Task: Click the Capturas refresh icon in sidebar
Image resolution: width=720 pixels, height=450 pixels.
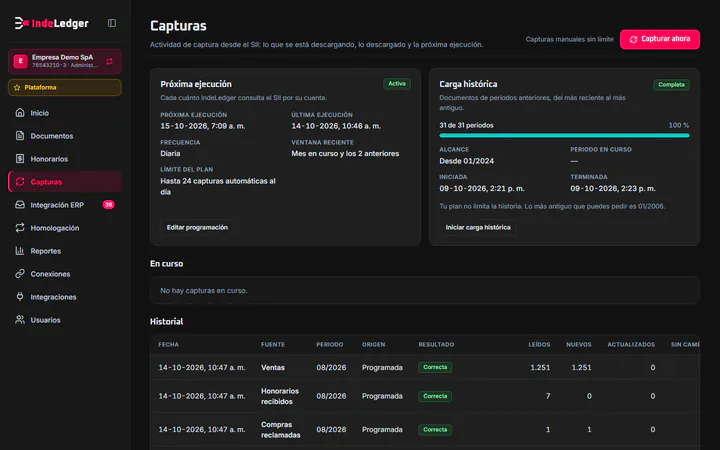Action: (x=20, y=181)
